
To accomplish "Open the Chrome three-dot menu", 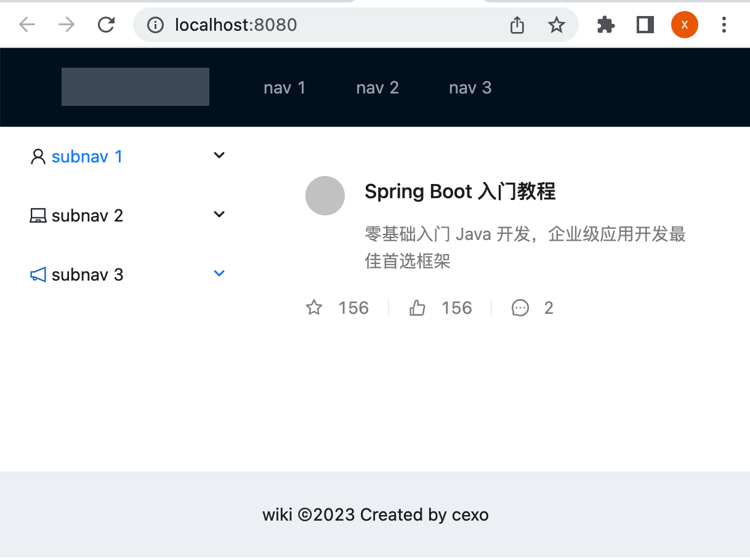I will pyautogui.click(x=724, y=25).
